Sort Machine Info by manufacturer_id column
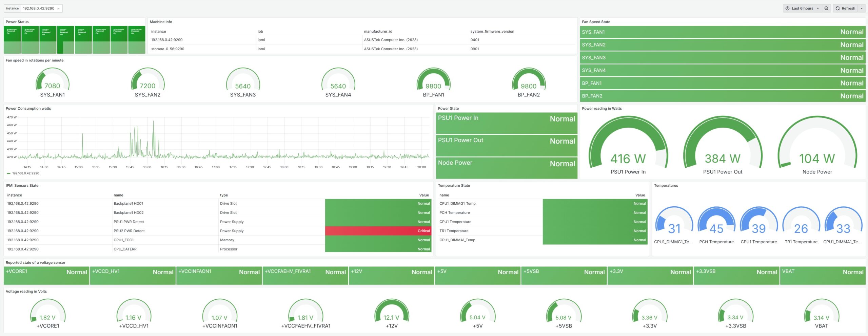This screenshot has height=336, width=868. pos(378,32)
